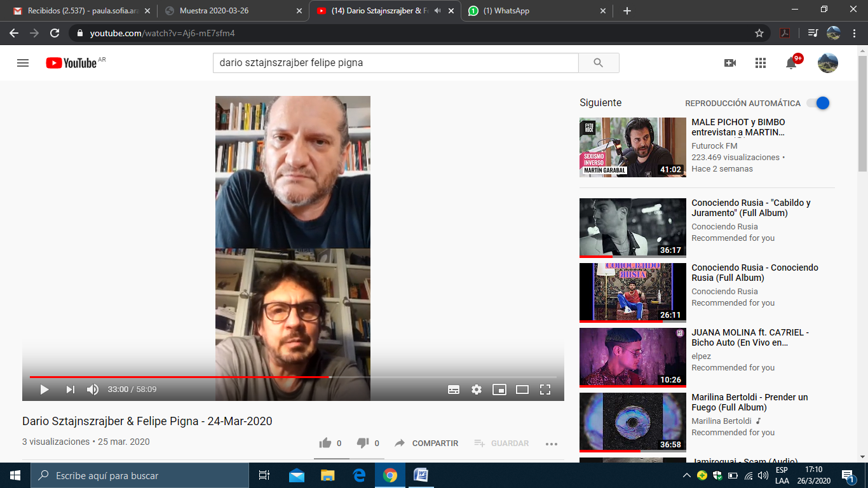Open elpez channel name
This screenshot has height=488, width=868.
click(702, 356)
